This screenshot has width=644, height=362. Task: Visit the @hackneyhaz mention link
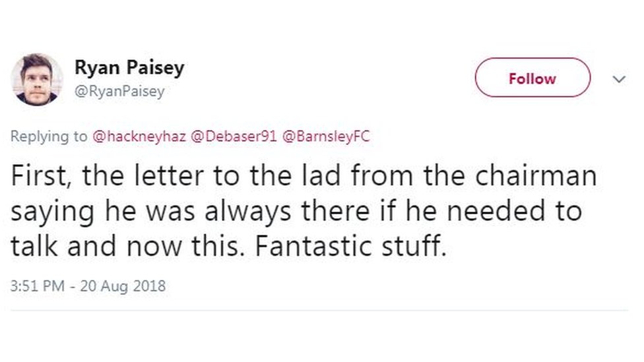click(138, 136)
